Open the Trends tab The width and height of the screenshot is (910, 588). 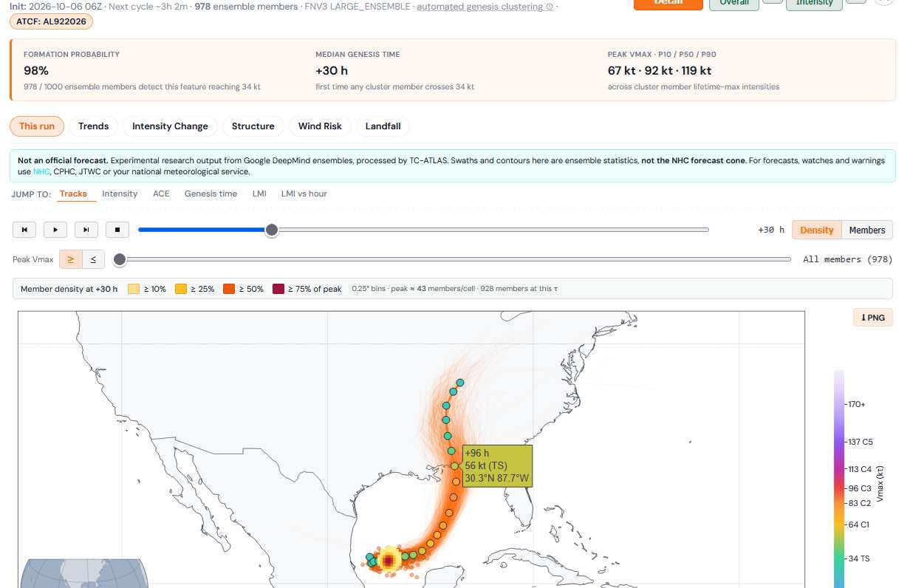click(94, 126)
